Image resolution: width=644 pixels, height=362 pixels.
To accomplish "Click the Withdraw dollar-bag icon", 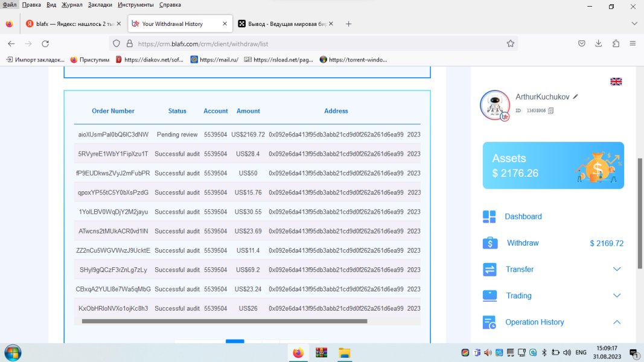I will pyautogui.click(x=489, y=243).
